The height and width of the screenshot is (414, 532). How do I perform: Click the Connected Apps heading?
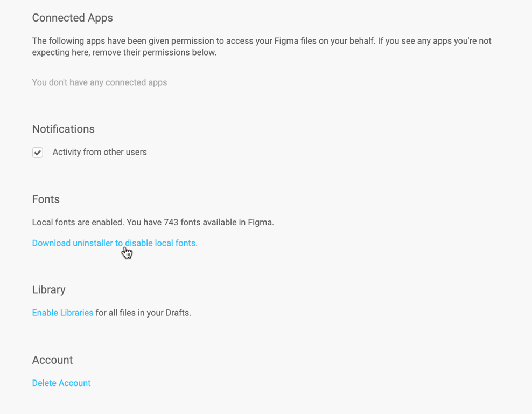coord(73,18)
